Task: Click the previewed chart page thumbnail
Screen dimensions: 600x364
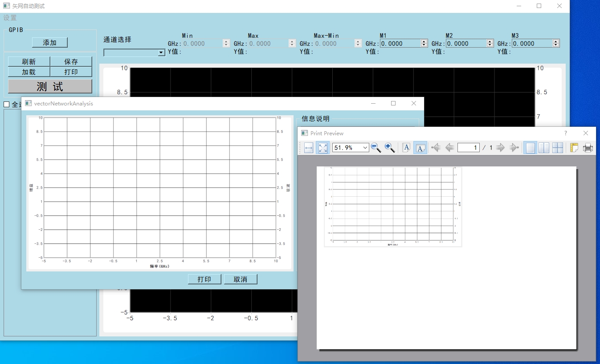Action: point(393,206)
